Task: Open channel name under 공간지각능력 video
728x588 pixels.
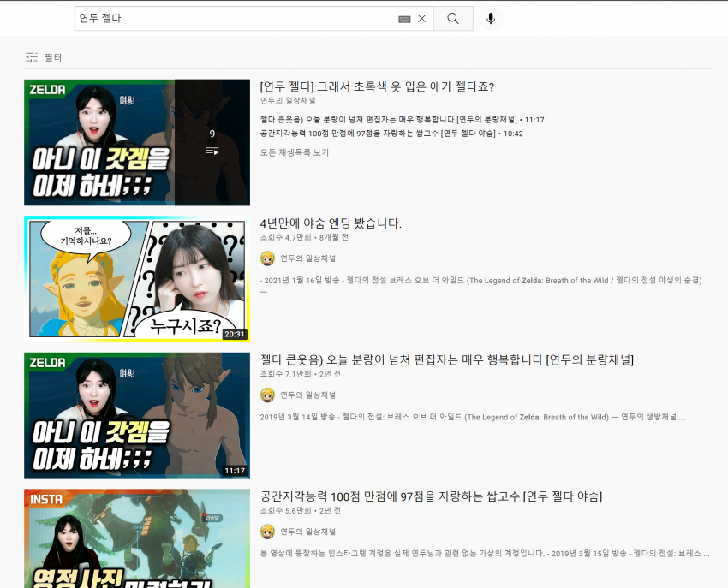Action: tap(307, 532)
